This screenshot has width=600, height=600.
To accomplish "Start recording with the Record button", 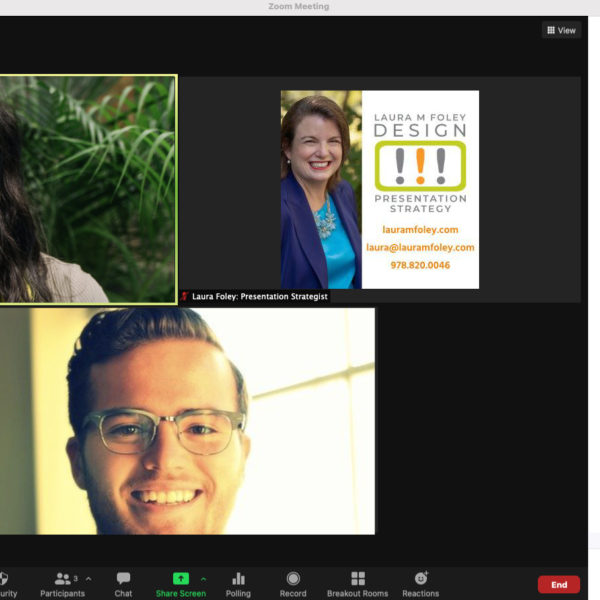I will point(293,584).
